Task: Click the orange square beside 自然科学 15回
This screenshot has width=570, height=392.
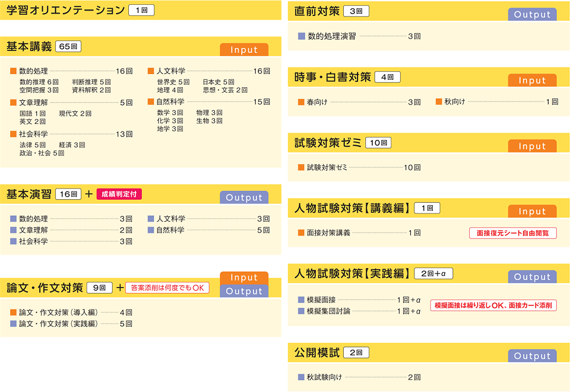Action: pos(151,102)
